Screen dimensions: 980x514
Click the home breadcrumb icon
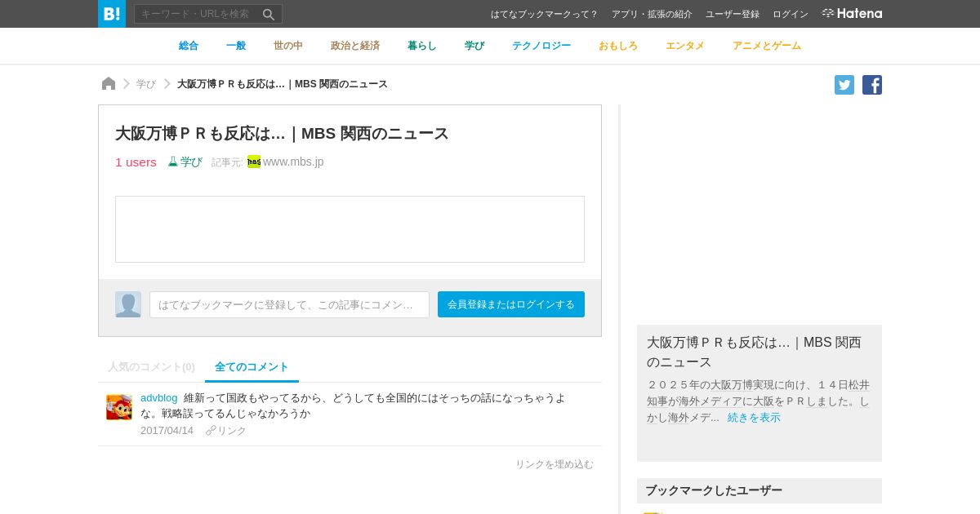(x=109, y=83)
